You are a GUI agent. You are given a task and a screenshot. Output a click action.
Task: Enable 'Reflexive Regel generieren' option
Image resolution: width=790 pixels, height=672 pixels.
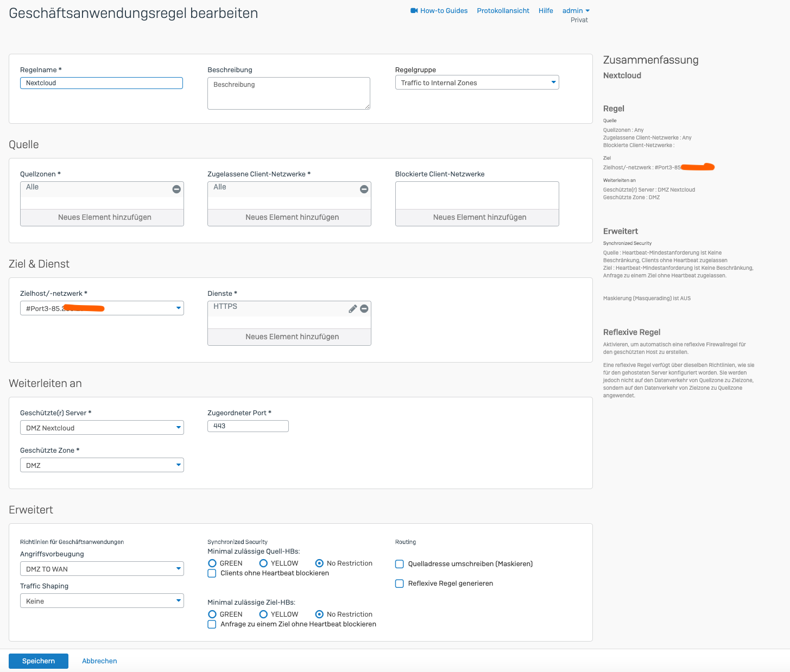click(400, 584)
